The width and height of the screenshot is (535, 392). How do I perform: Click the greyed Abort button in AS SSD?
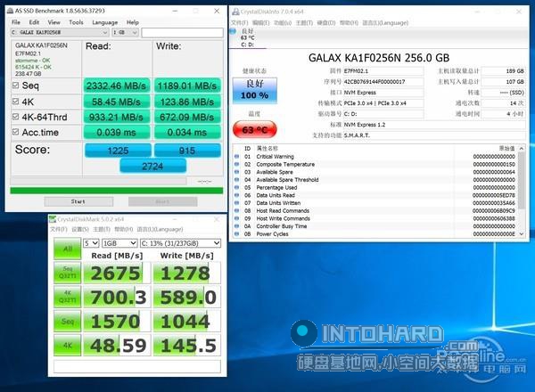[163, 201]
